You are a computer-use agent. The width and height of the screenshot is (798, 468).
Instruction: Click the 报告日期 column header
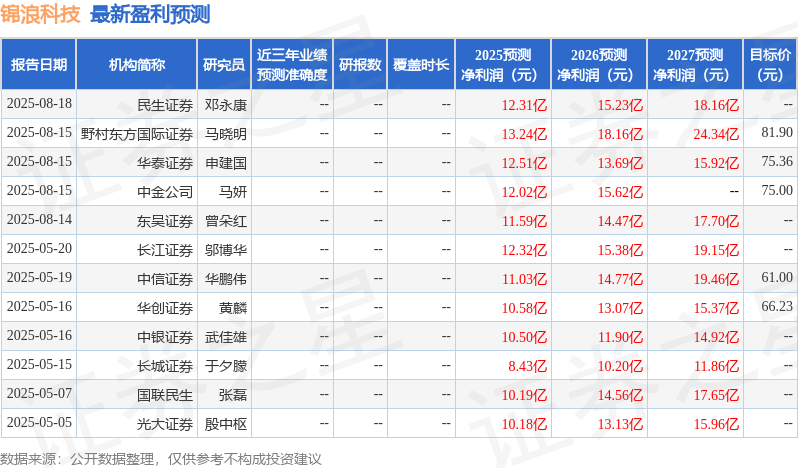click(39, 65)
